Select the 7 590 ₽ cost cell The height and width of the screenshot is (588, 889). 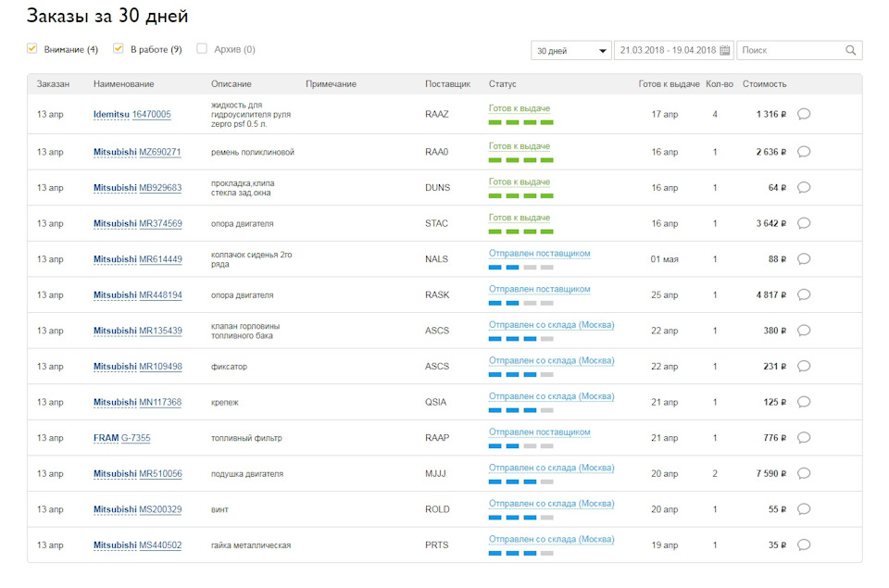(771, 473)
